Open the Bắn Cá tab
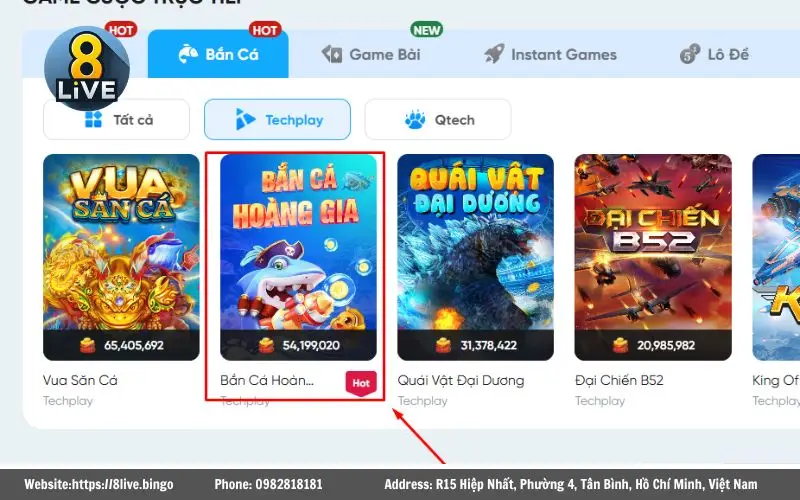 click(218, 54)
